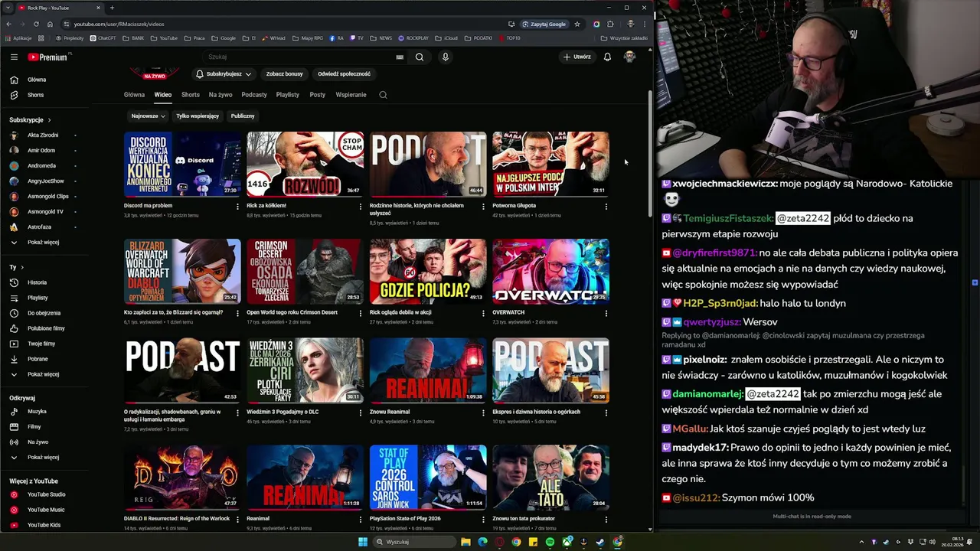
Task: Switch to the Playlisty tab
Action: pyautogui.click(x=288, y=95)
